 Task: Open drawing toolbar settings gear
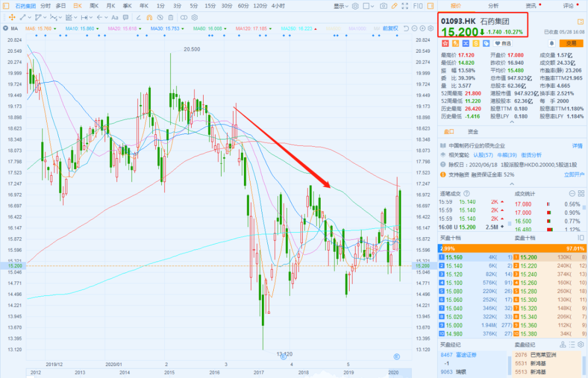194,17
